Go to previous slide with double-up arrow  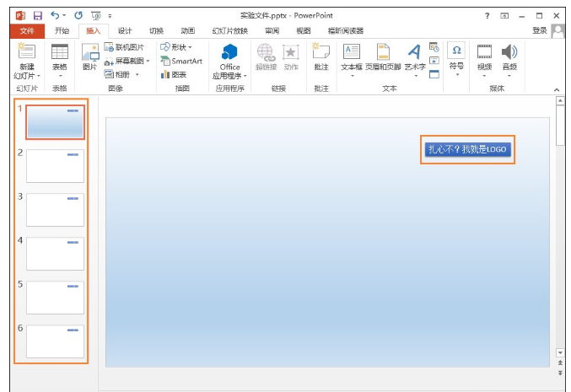click(560, 362)
